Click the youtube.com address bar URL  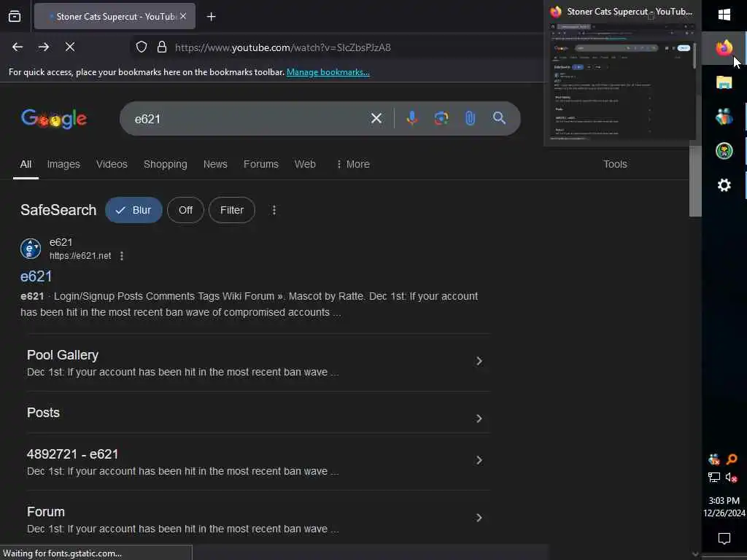coord(282,47)
